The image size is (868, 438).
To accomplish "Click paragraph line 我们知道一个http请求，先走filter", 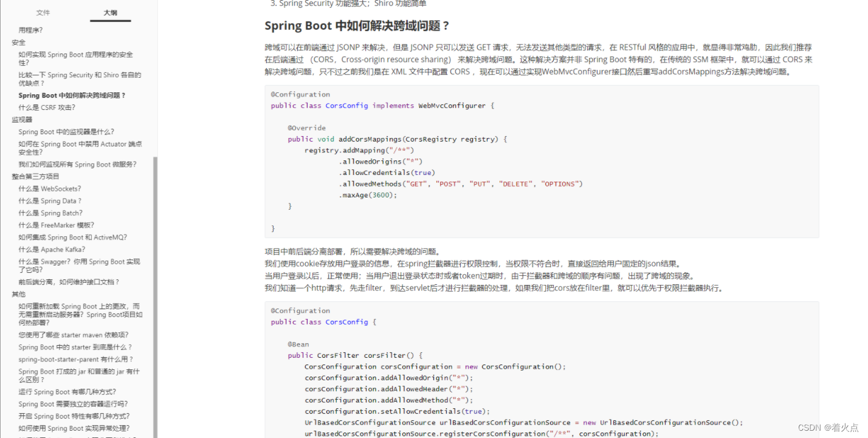I will click(x=494, y=288).
